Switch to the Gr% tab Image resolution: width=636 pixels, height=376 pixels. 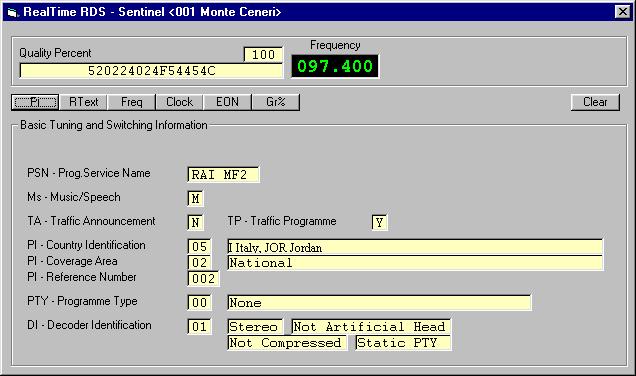pyautogui.click(x=276, y=102)
